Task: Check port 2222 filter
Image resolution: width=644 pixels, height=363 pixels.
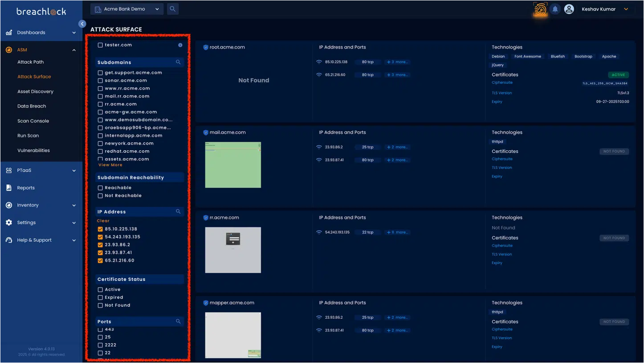Action: tap(100, 345)
